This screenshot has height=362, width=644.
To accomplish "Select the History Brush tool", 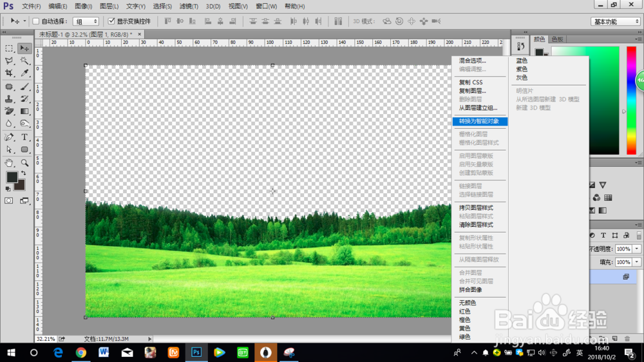I will 24,99.
